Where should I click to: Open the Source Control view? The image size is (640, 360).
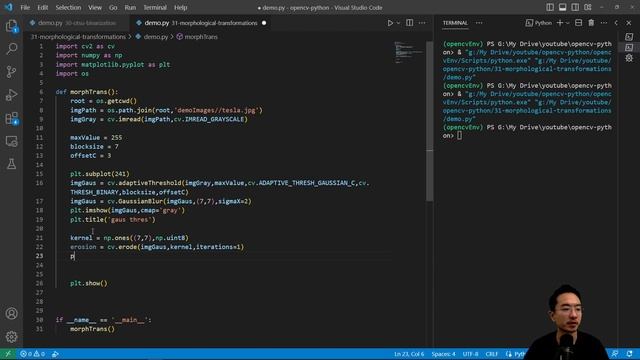click(x=11, y=72)
